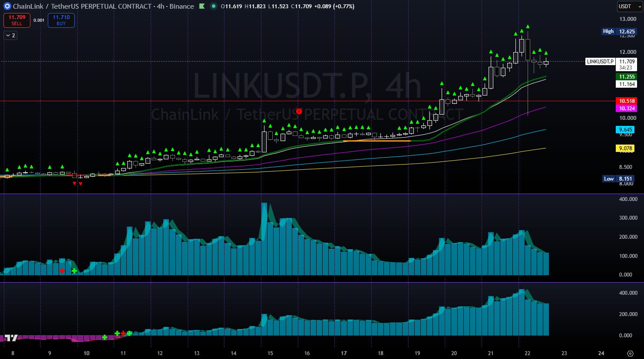Viewport: 644px width, 359px height.
Task: Click the green plus marker in volume pane
Action: pyautogui.click(x=74, y=271)
